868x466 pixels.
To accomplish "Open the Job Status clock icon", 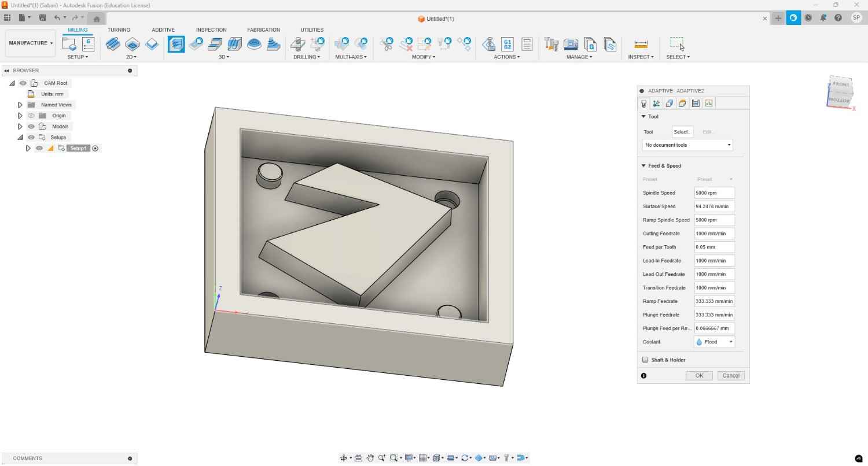I will click(808, 18).
